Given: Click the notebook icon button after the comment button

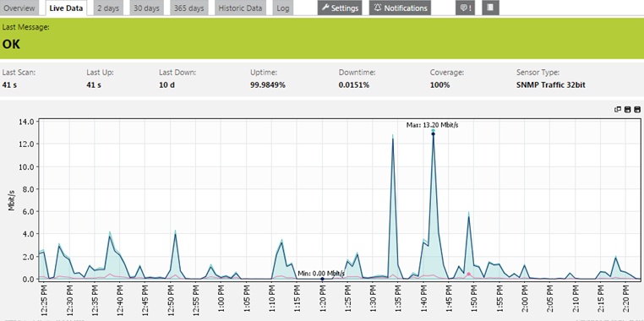Looking at the screenshot, I should (490, 8).
